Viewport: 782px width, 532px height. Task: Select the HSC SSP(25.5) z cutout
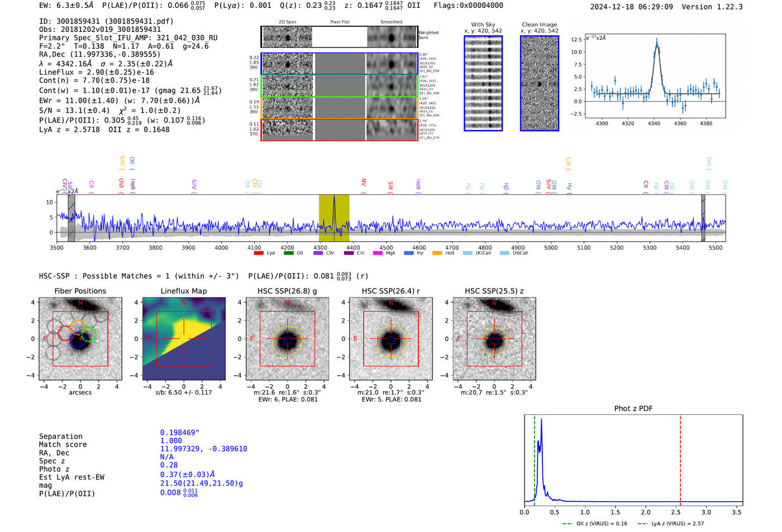pyautogui.click(x=494, y=339)
